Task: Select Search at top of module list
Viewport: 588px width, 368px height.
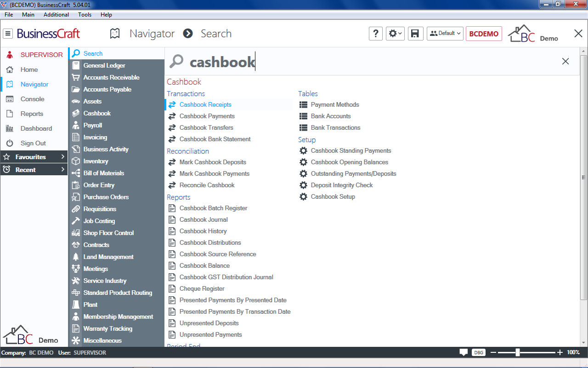Action: (x=116, y=53)
